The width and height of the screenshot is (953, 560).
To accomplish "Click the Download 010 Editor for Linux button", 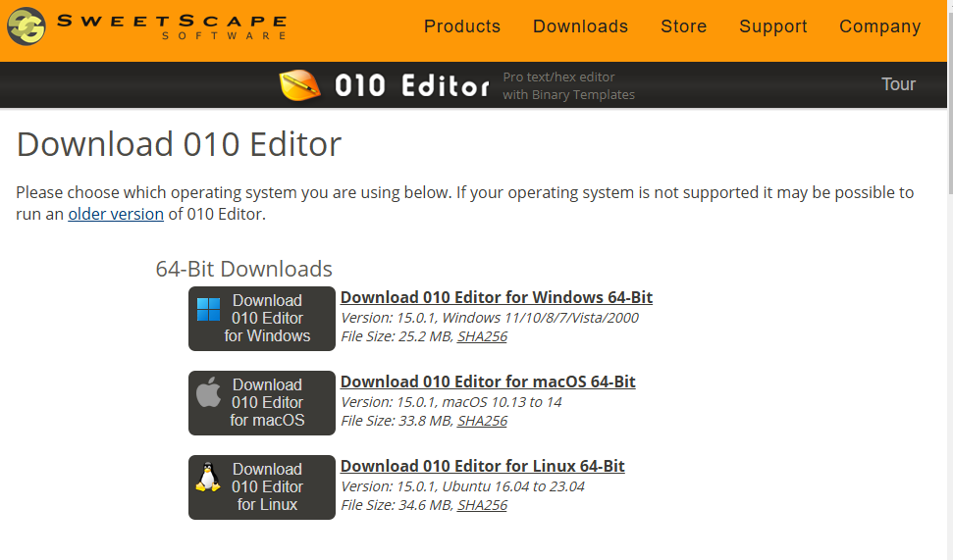I will tap(262, 487).
